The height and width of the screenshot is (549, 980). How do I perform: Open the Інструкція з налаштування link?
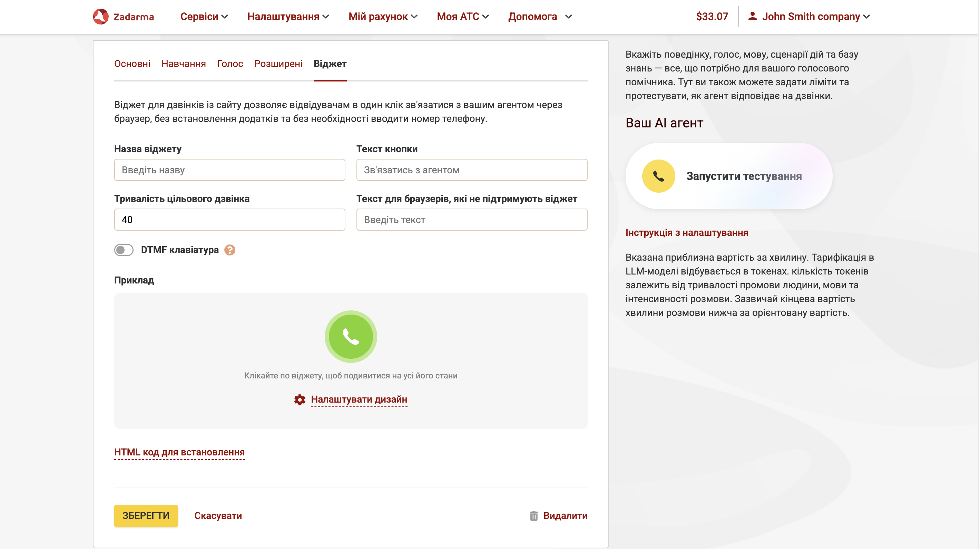(x=686, y=232)
